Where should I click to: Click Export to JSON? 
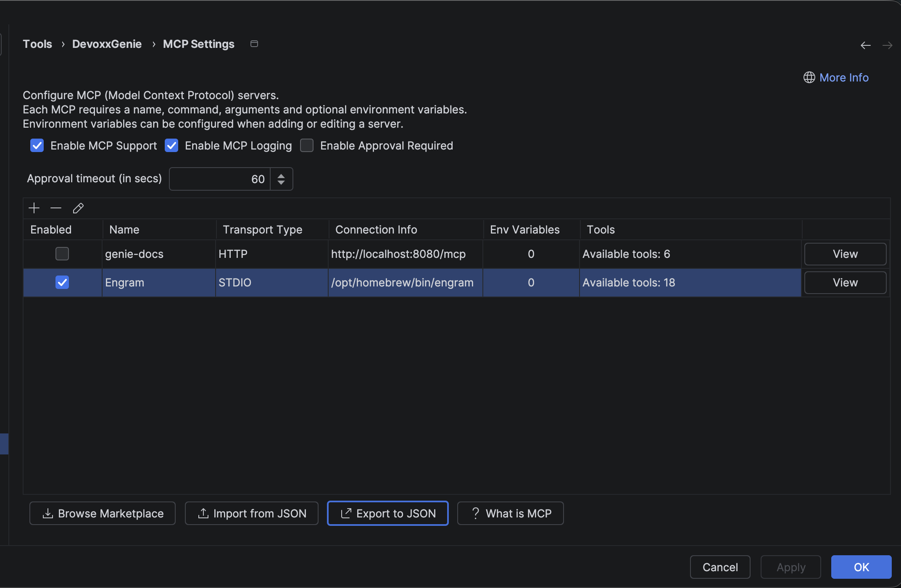pyautogui.click(x=387, y=513)
